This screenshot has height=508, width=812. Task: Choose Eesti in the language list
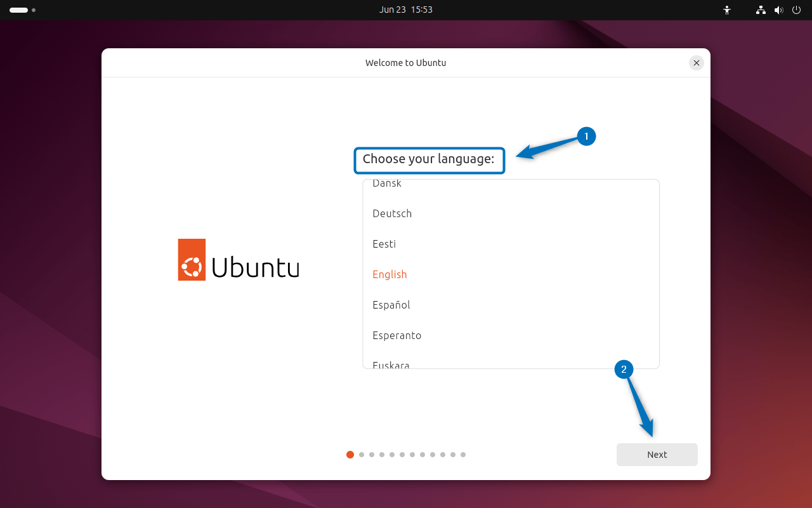point(384,244)
